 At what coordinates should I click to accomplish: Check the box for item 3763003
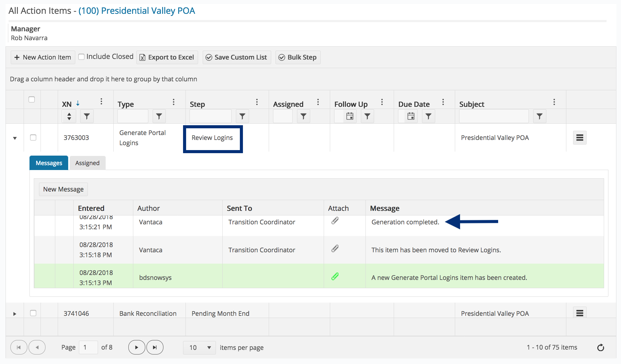point(33,137)
